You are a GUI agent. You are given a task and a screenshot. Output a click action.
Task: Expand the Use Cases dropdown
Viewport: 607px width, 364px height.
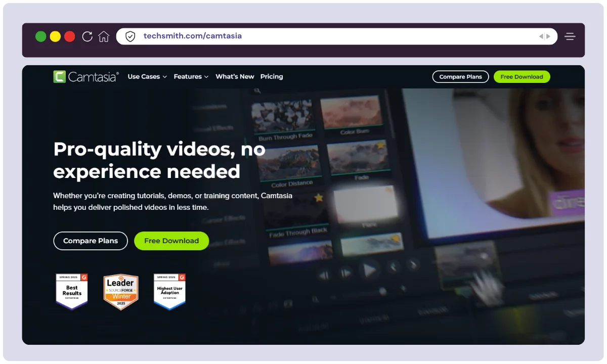click(147, 77)
